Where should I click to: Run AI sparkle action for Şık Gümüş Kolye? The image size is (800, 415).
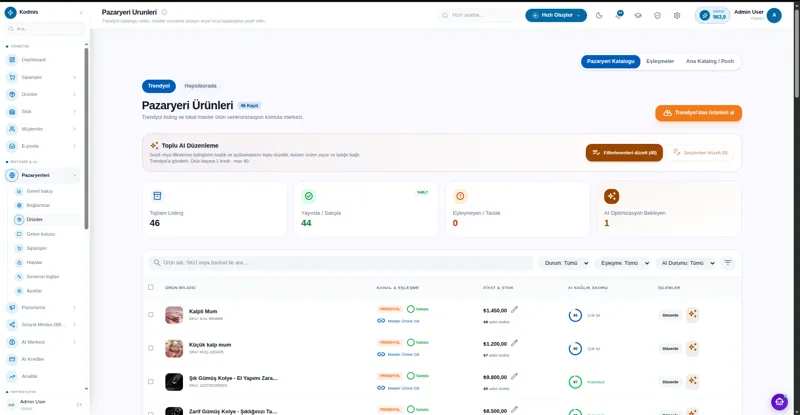pos(692,381)
